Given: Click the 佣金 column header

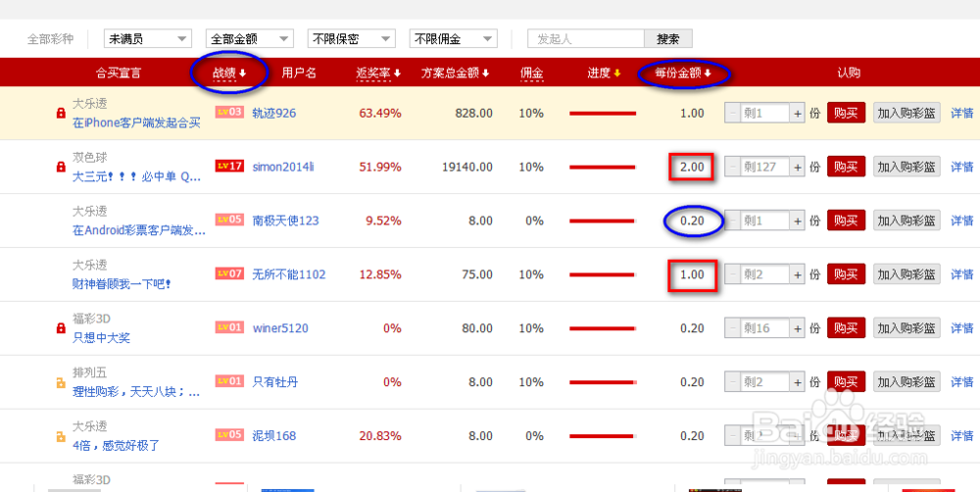Looking at the screenshot, I should (x=531, y=74).
